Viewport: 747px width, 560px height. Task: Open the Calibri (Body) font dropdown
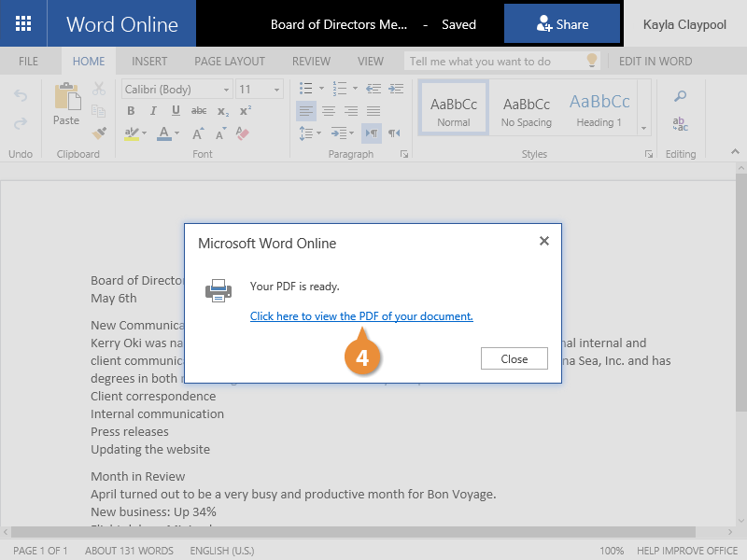pos(177,90)
